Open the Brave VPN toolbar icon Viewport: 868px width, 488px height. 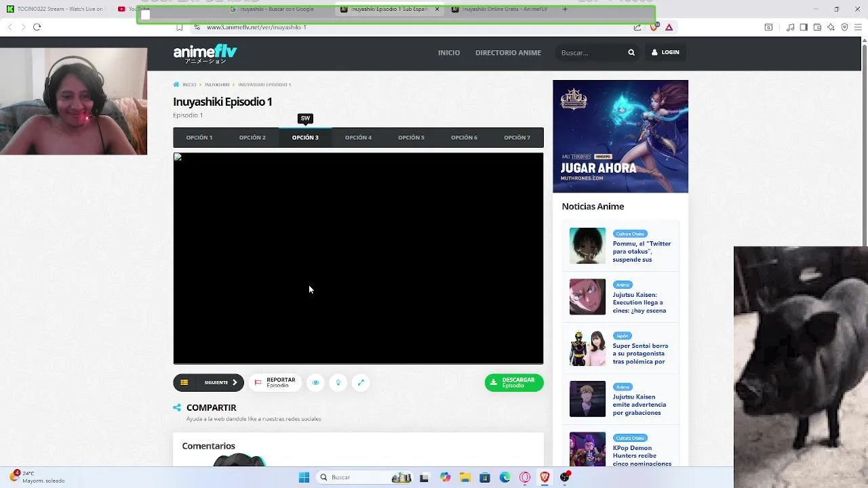point(844,27)
